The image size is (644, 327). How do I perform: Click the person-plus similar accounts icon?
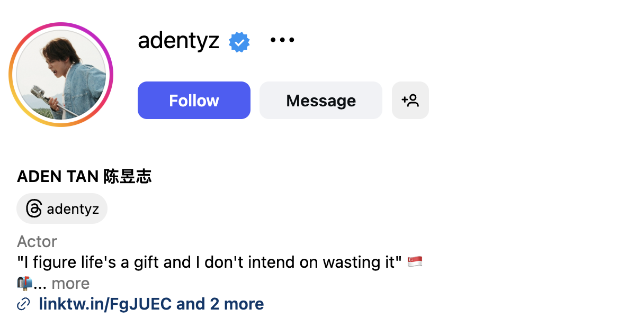[410, 100]
